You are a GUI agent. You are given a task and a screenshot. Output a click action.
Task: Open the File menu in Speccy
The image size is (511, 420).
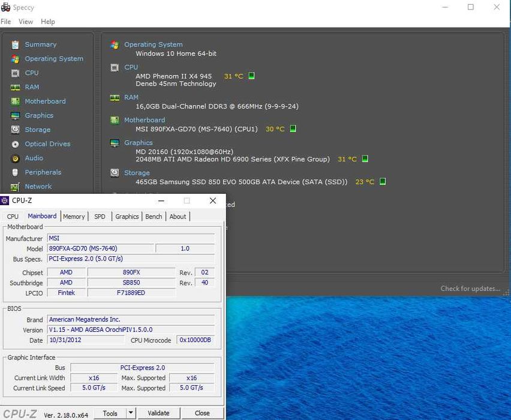5,22
